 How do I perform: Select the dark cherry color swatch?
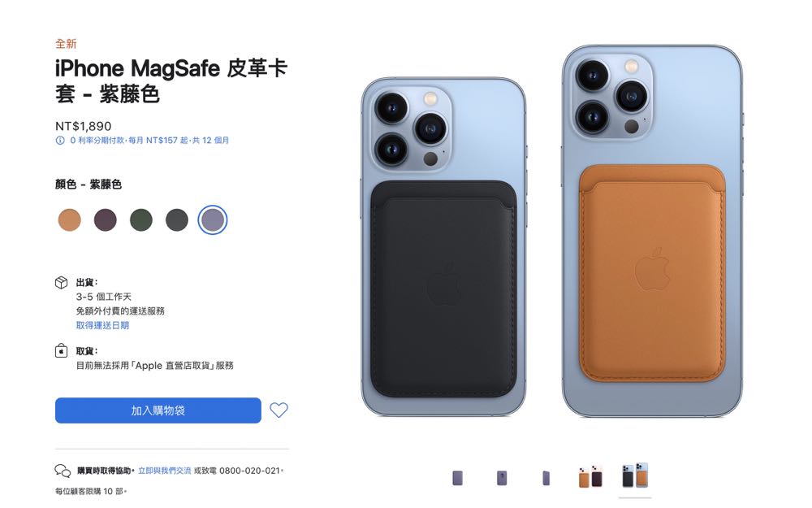[105, 219]
